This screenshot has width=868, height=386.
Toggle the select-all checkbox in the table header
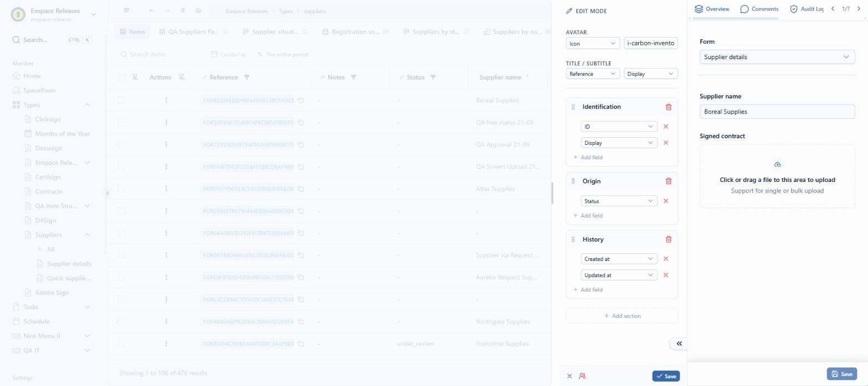pos(121,77)
